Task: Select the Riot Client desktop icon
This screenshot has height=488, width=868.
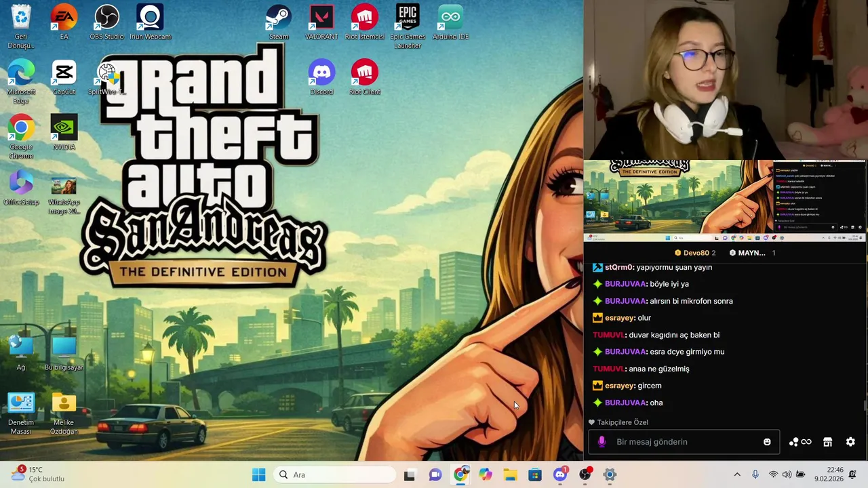Action: coord(365,77)
